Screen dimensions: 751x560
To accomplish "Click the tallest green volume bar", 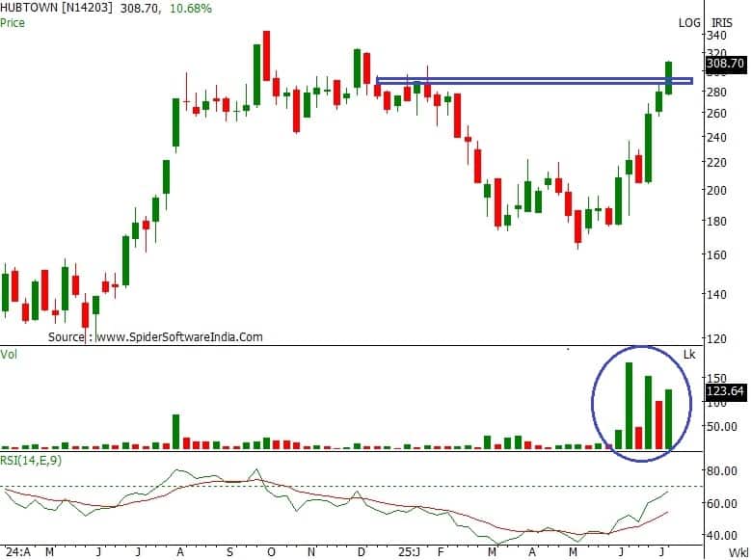I will (629, 406).
